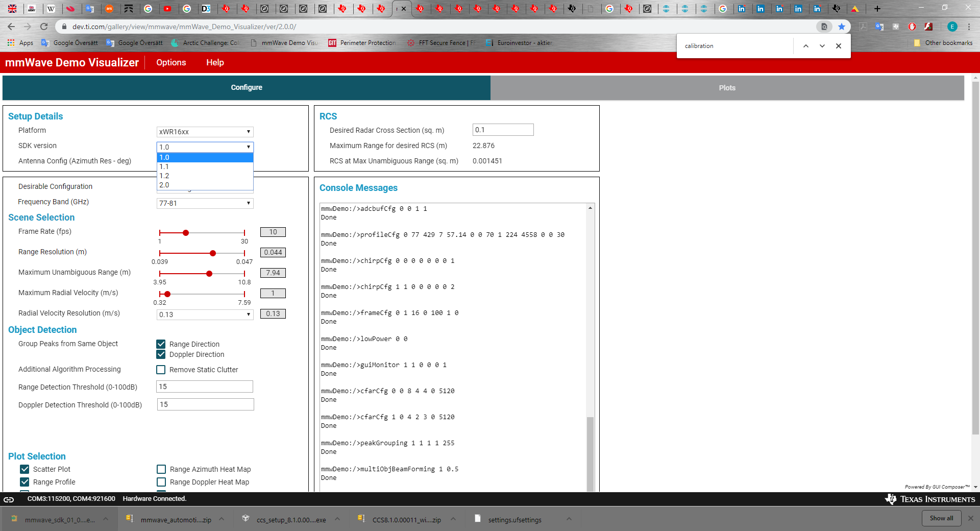The image size is (980, 531).
Task: Open the Chrome three-dot menu
Action: (x=969, y=27)
